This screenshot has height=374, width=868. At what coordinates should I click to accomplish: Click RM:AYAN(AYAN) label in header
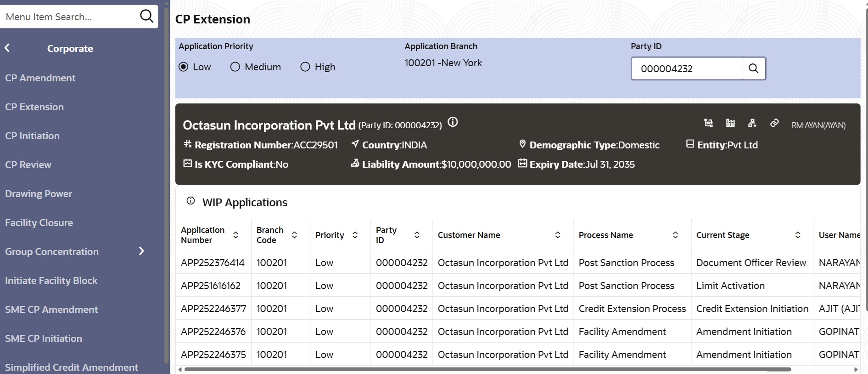click(818, 125)
